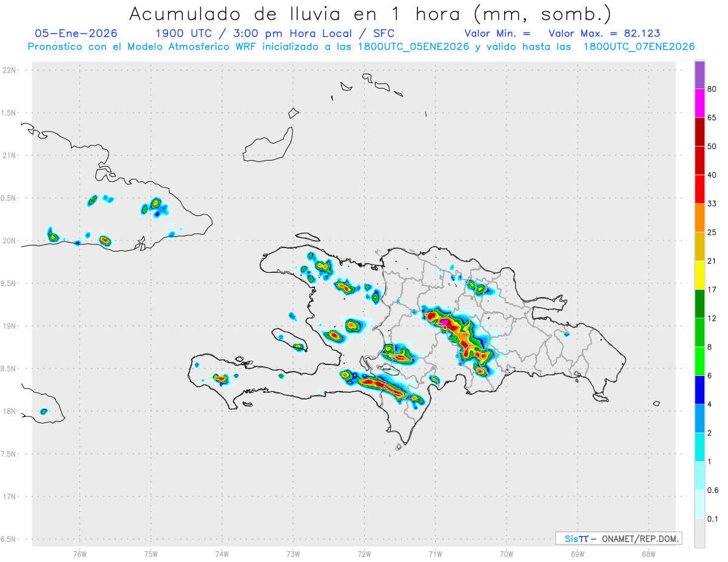
Task: Click the legend value '80'
Action: (x=712, y=89)
